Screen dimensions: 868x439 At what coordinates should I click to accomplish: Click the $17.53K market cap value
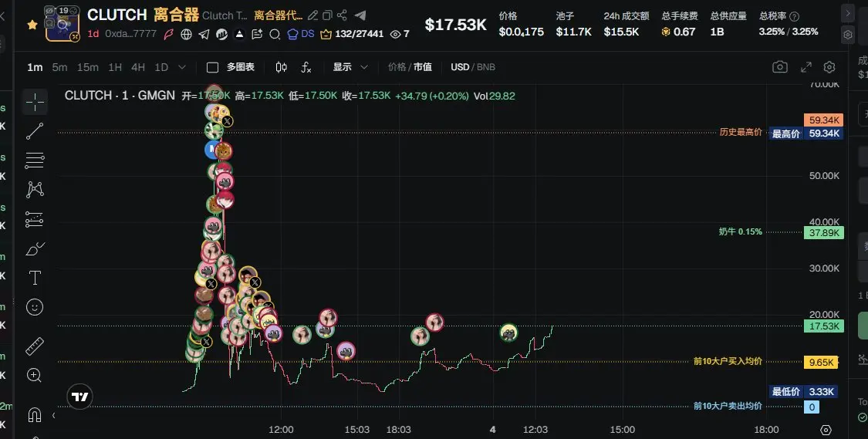coord(455,25)
